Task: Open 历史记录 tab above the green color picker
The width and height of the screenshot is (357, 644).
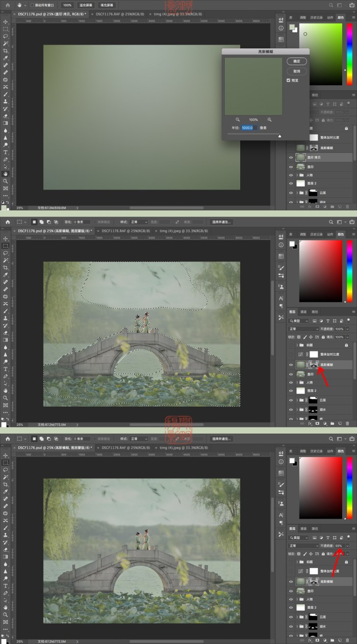Action: [x=316, y=17]
